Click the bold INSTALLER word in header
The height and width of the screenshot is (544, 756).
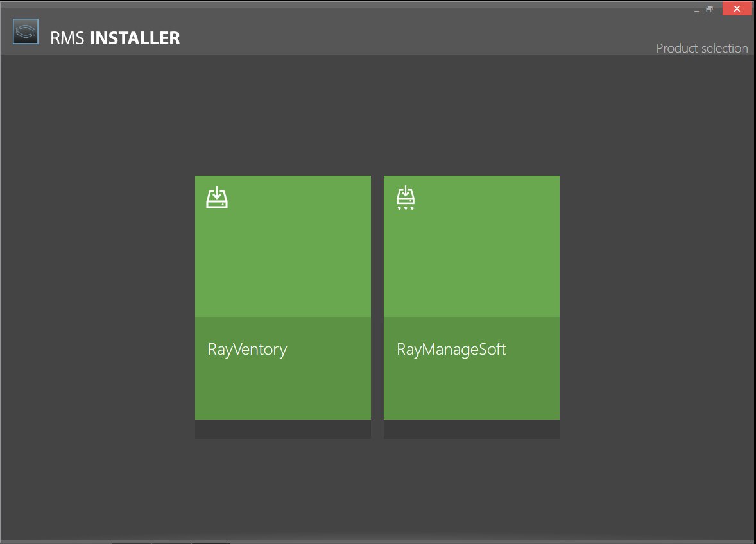pyautogui.click(x=135, y=38)
